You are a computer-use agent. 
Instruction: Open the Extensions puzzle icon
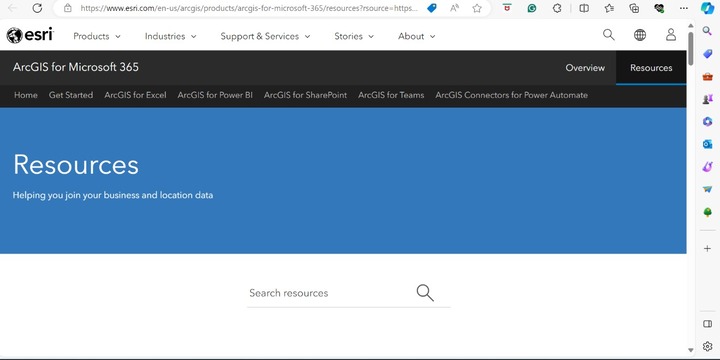557,8
